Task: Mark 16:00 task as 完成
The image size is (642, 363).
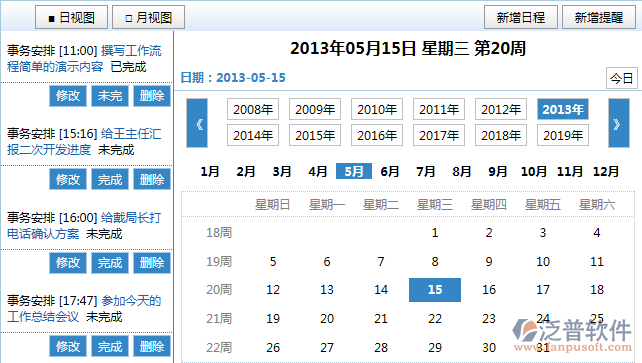Action: (110, 262)
